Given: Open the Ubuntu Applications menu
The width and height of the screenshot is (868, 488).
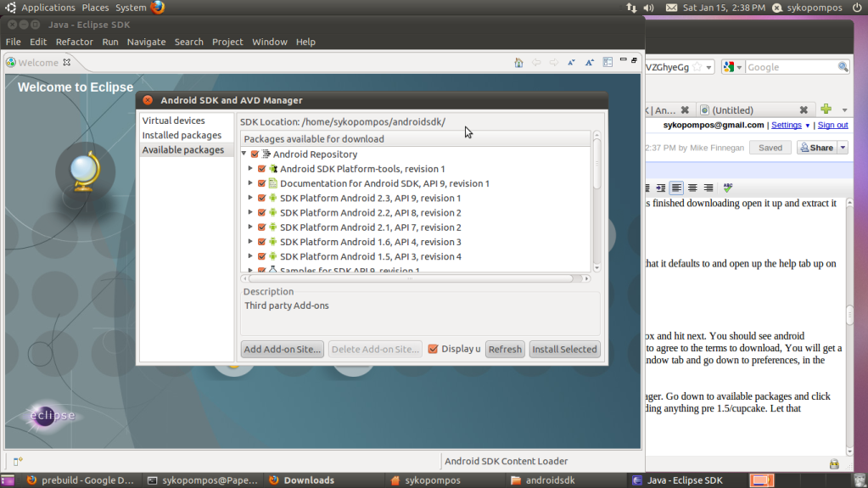Looking at the screenshot, I should click(48, 8).
